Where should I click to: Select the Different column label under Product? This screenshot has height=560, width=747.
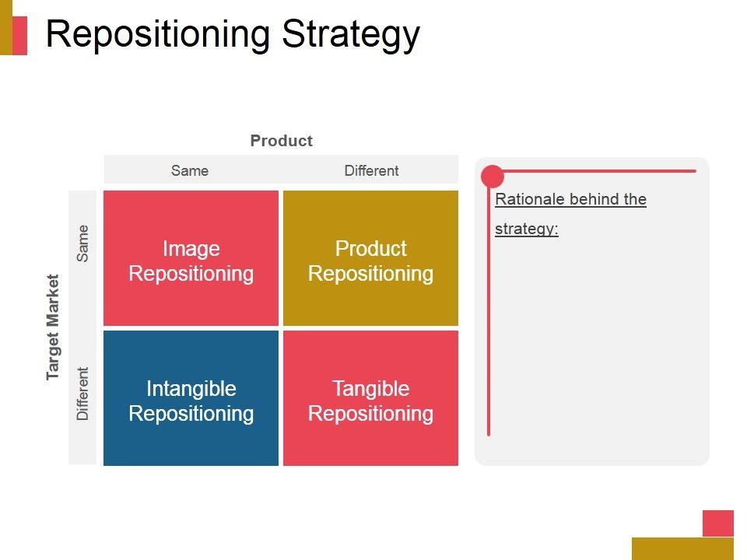tap(371, 170)
